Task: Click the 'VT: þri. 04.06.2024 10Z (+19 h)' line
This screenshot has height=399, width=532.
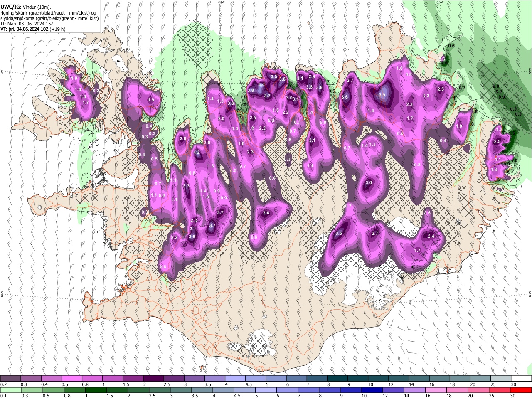Action: (x=33, y=29)
